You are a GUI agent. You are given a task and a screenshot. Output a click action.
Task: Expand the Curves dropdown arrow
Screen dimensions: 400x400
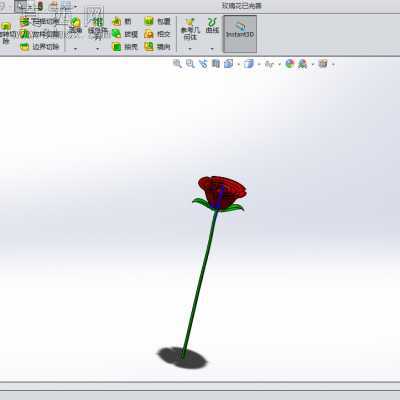pos(212,49)
